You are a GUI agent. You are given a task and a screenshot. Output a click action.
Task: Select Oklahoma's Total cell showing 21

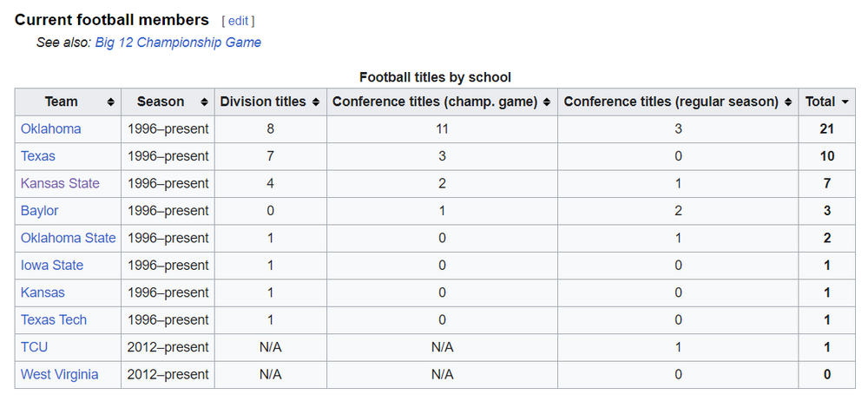coord(827,129)
